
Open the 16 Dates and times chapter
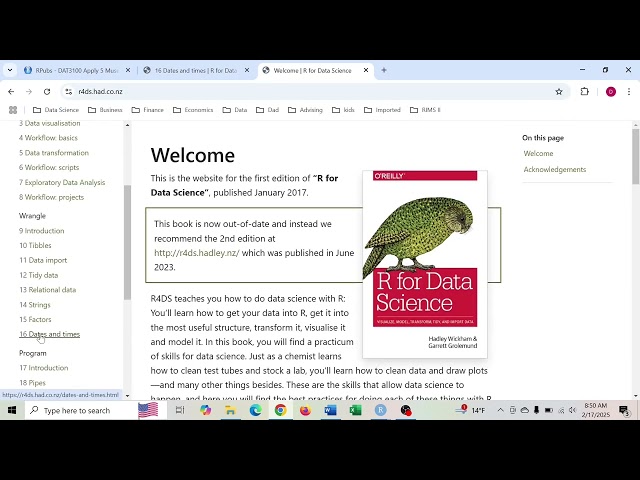pos(49,334)
